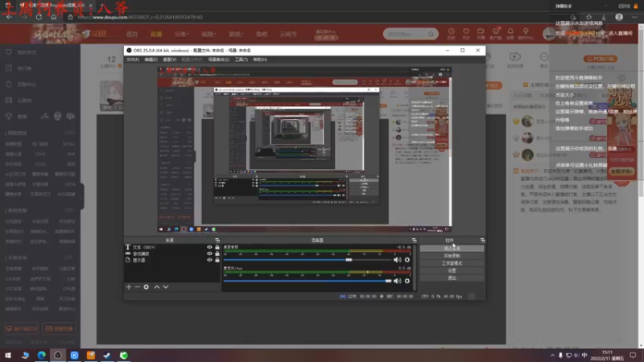This screenshot has height=362, width=644.
Task: Open Douyu 直播 nav tab
Action: tap(156, 34)
